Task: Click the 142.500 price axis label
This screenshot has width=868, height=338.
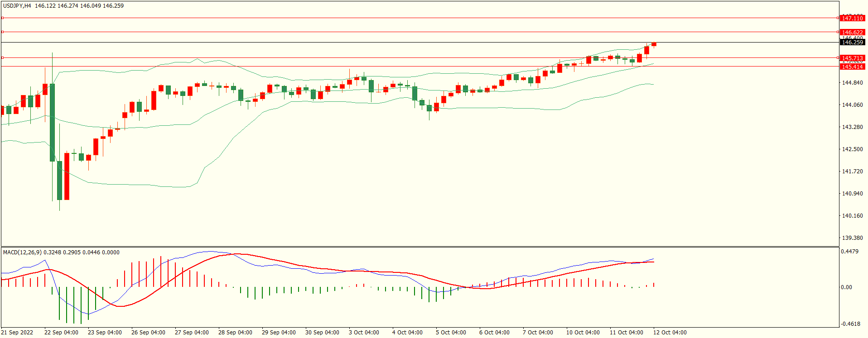Action: [852, 149]
